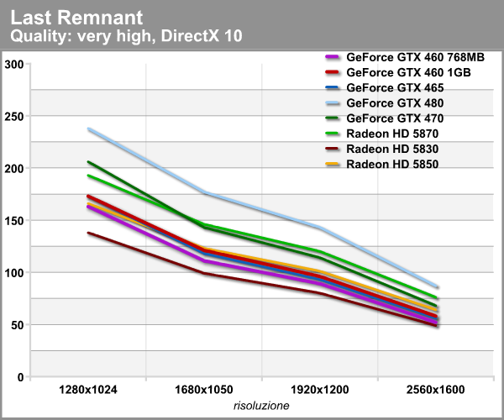Click the Radeon HD 5830 line's data point at 1280x1024
This screenshot has height=420, width=504.
pyautogui.click(x=88, y=233)
